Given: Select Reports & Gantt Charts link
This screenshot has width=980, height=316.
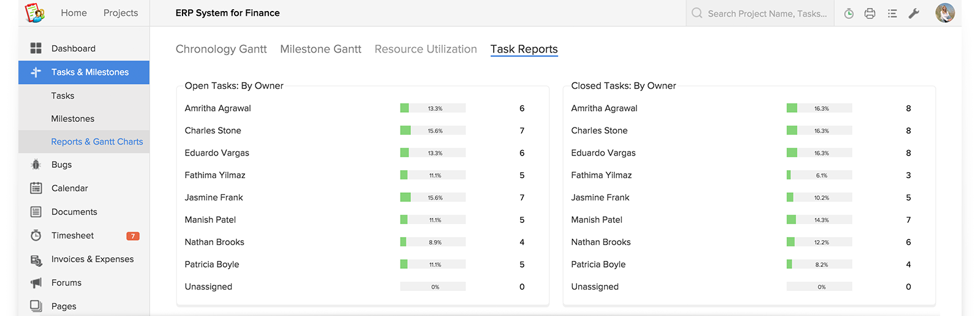Looking at the screenshot, I should point(97,141).
